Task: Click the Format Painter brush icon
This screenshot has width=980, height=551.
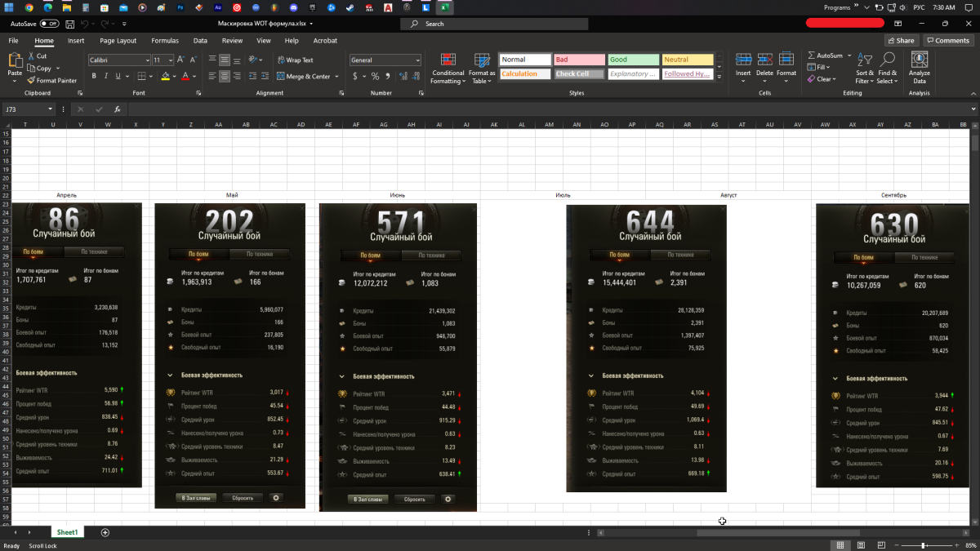Action: tap(31, 80)
